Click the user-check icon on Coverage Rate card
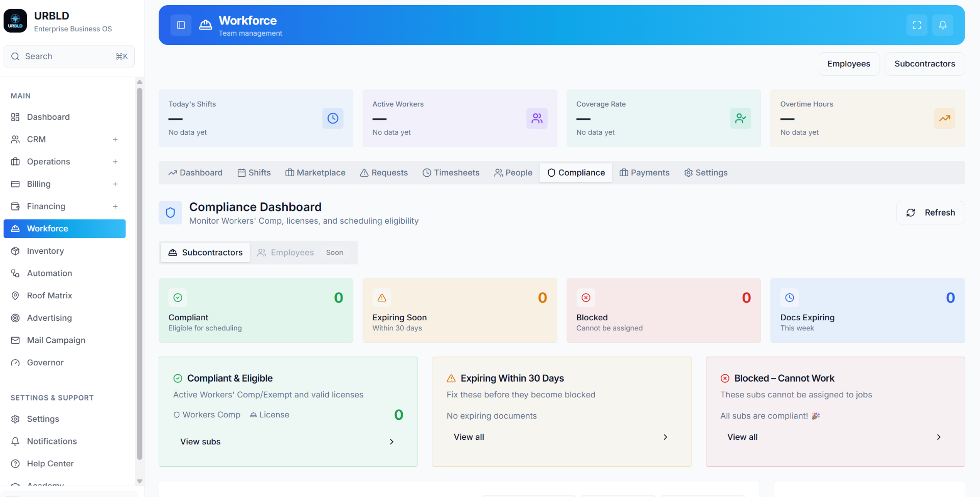The image size is (980, 497). pyautogui.click(x=741, y=118)
